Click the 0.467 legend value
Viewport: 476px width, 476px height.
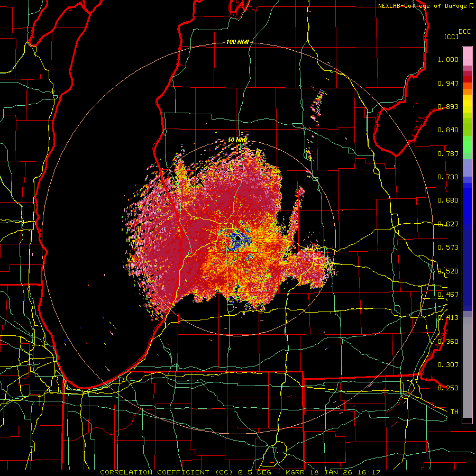[448, 295]
